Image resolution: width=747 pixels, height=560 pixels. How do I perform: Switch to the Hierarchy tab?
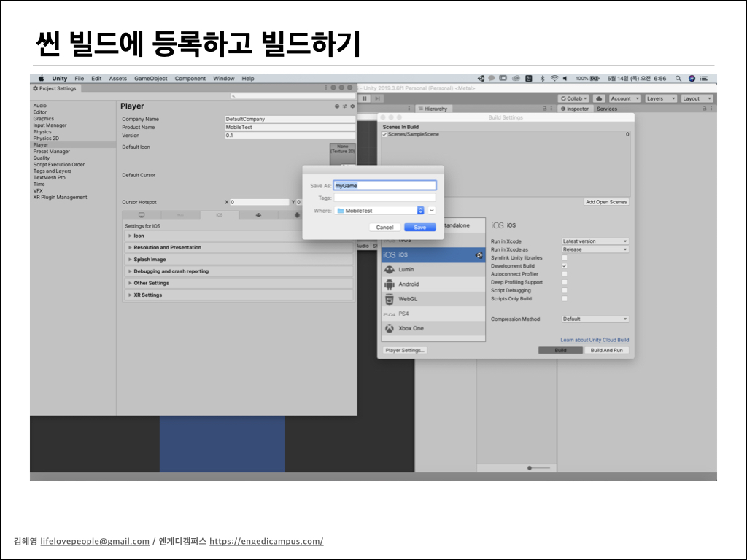[433, 109]
